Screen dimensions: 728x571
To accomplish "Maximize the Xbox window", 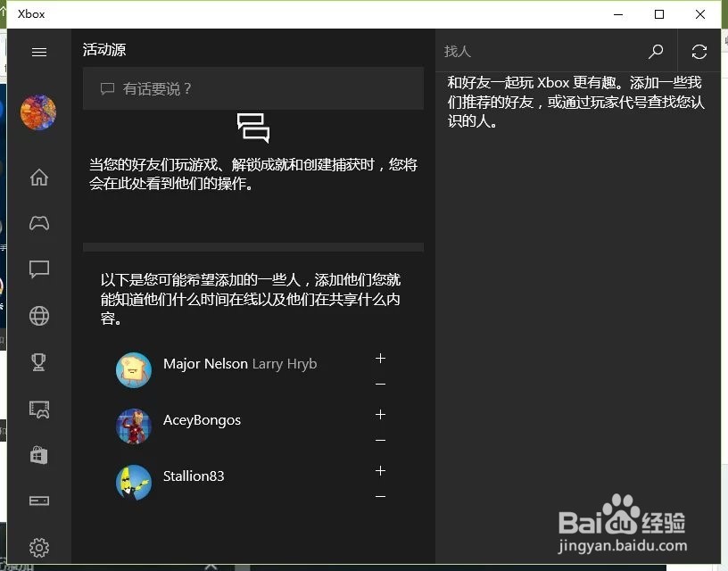I will tap(659, 14).
